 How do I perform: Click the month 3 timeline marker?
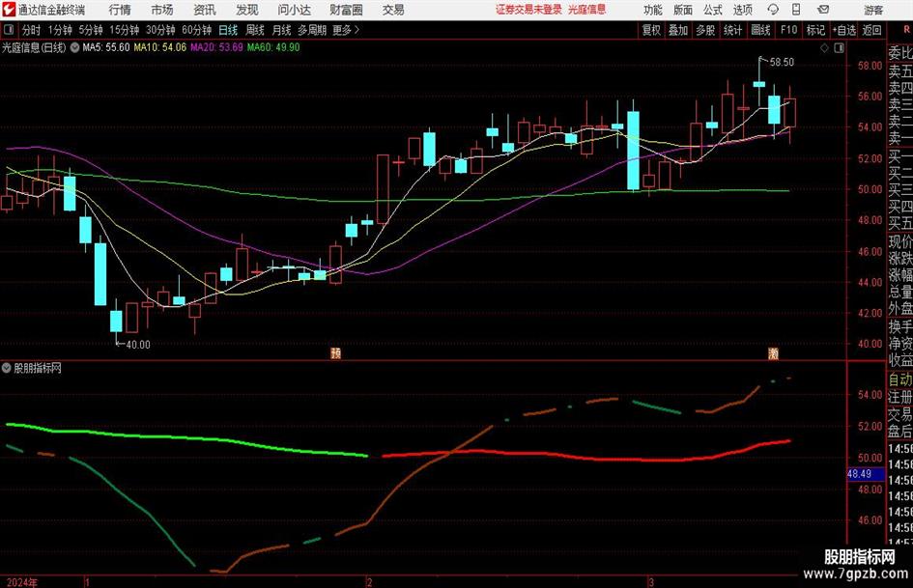coord(651,582)
